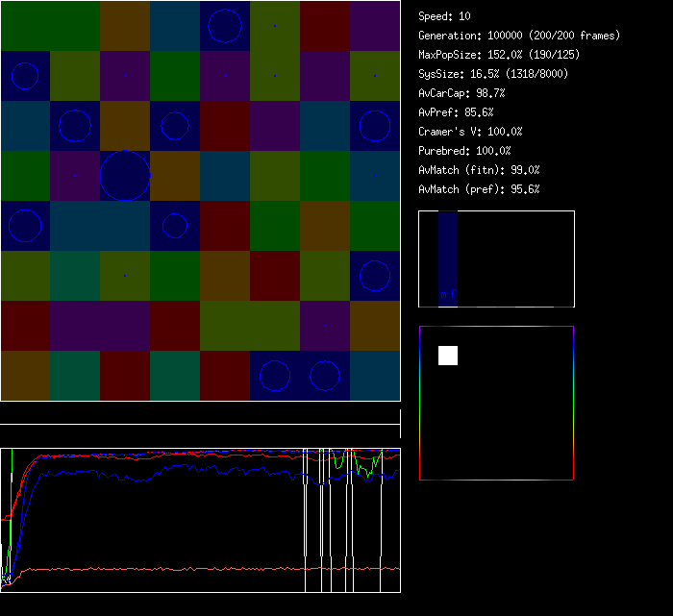Click the AvCarCap value text

click(x=461, y=93)
